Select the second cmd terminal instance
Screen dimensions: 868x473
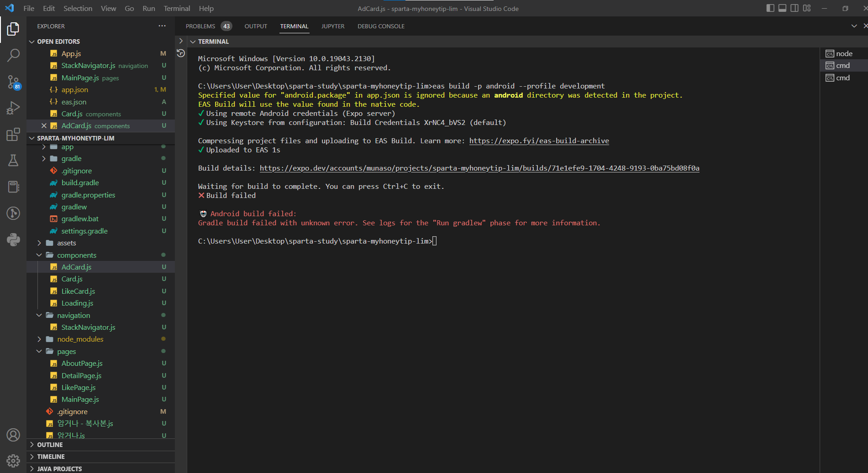(844, 78)
